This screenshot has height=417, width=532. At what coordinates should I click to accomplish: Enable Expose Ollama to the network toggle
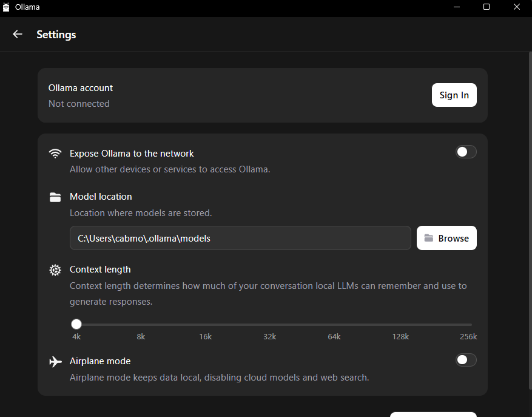[466, 152]
